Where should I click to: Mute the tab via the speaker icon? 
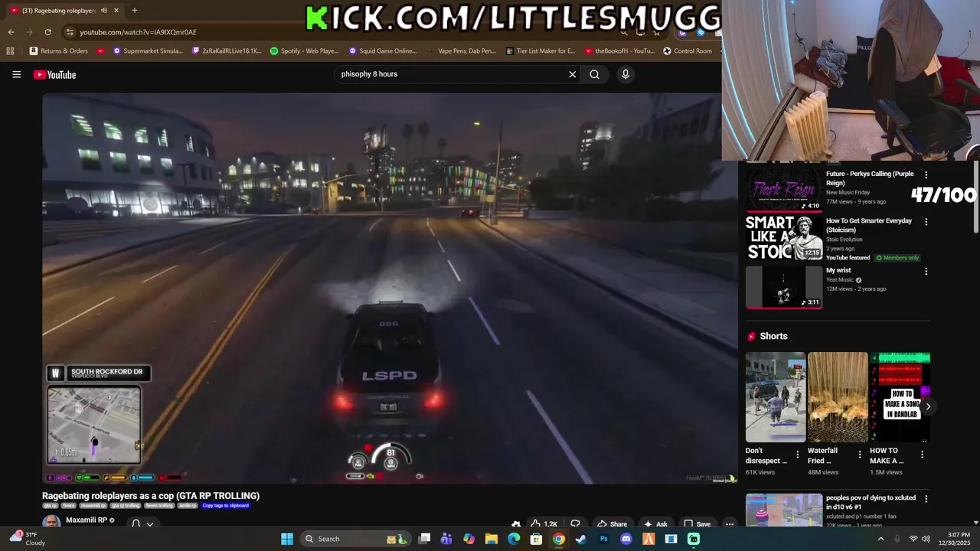coord(103,11)
